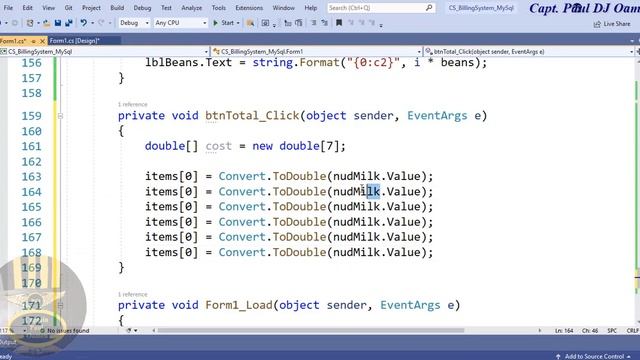Open the Analyze menu
The image size is (640, 360).
coord(191,8)
